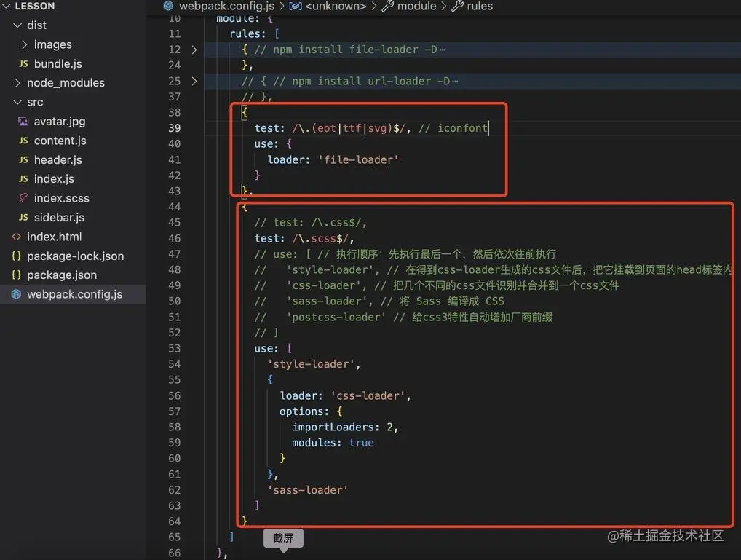This screenshot has width=741, height=560.
Task: Click the webpack icon in the breadcrumb
Action: (168, 6)
